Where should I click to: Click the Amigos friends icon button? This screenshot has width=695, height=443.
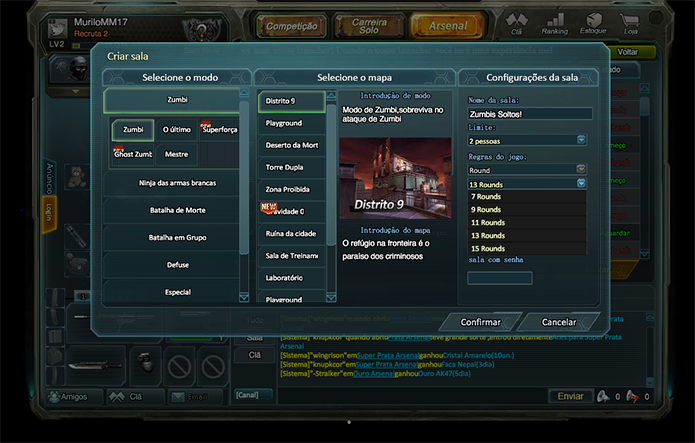pyautogui.click(x=74, y=396)
